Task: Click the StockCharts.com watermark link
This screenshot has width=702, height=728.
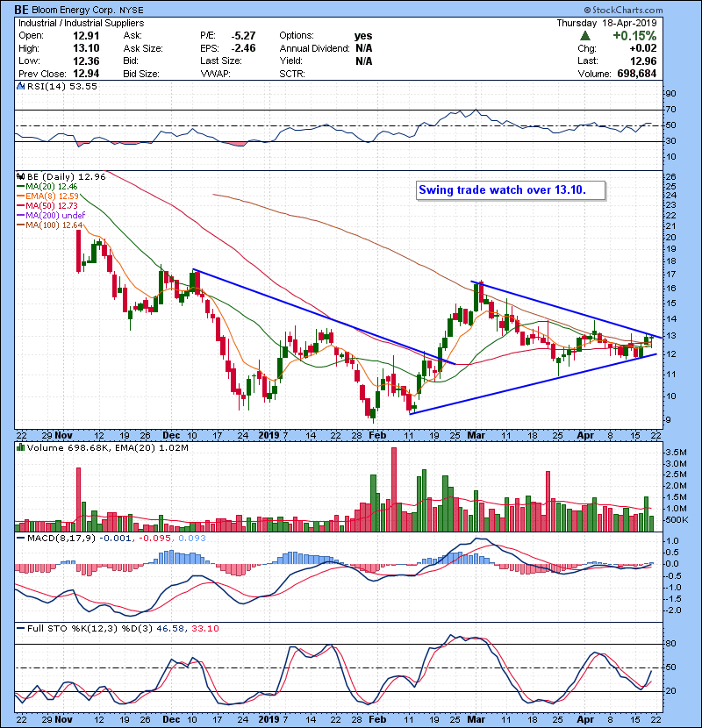Action: tap(623, 10)
